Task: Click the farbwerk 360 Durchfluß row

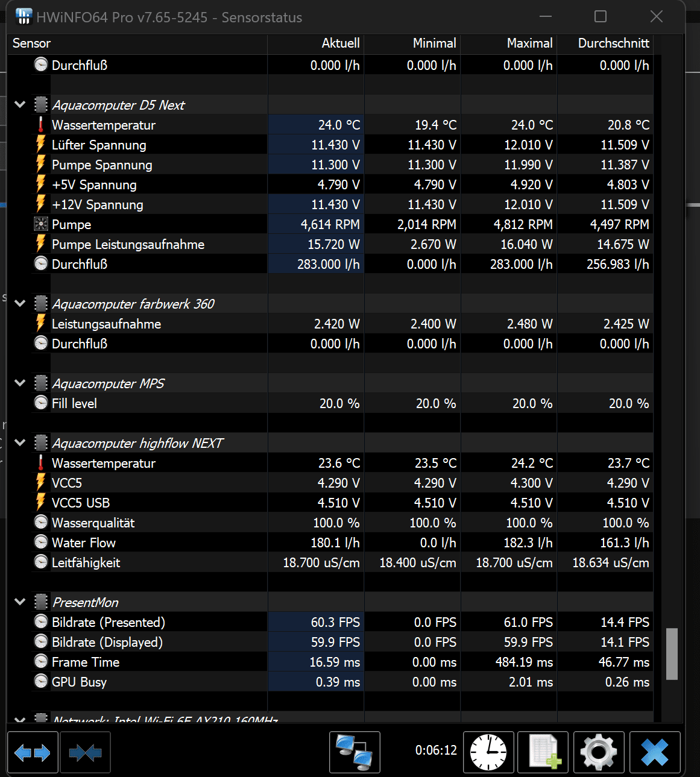Action: coord(330,344)
